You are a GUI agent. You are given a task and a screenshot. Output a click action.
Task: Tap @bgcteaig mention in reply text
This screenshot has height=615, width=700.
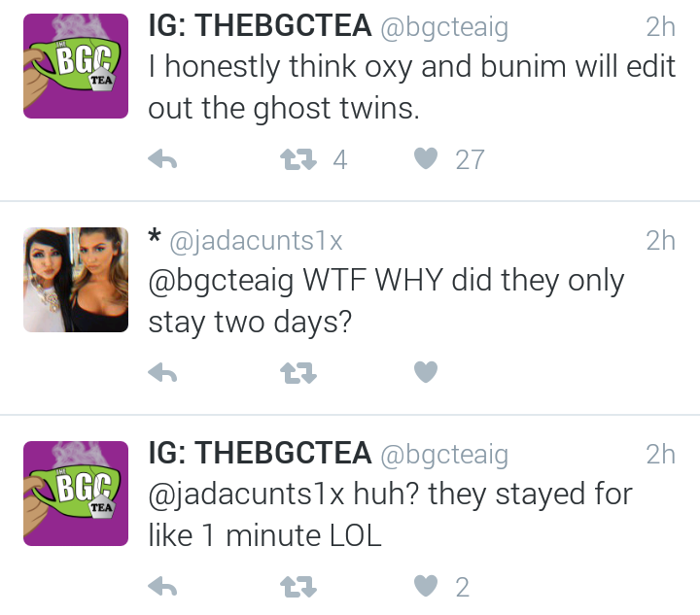tap(221, 281)
